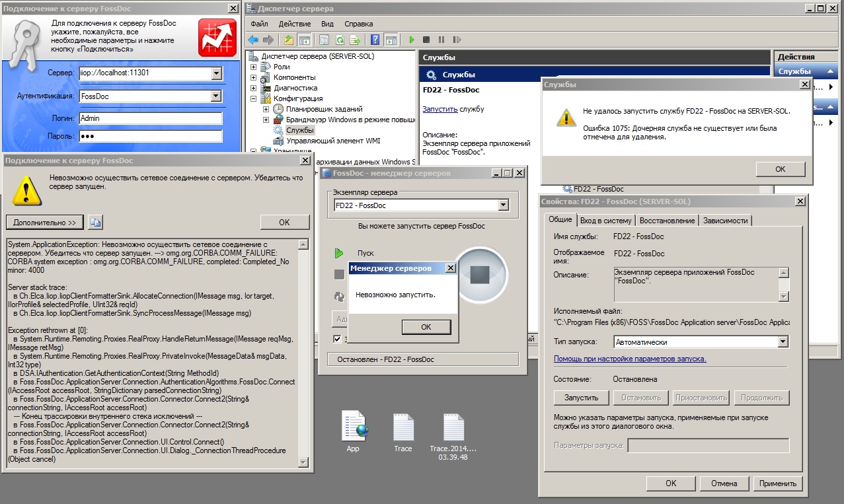Toggle the action pane toolbar icon

391,40
